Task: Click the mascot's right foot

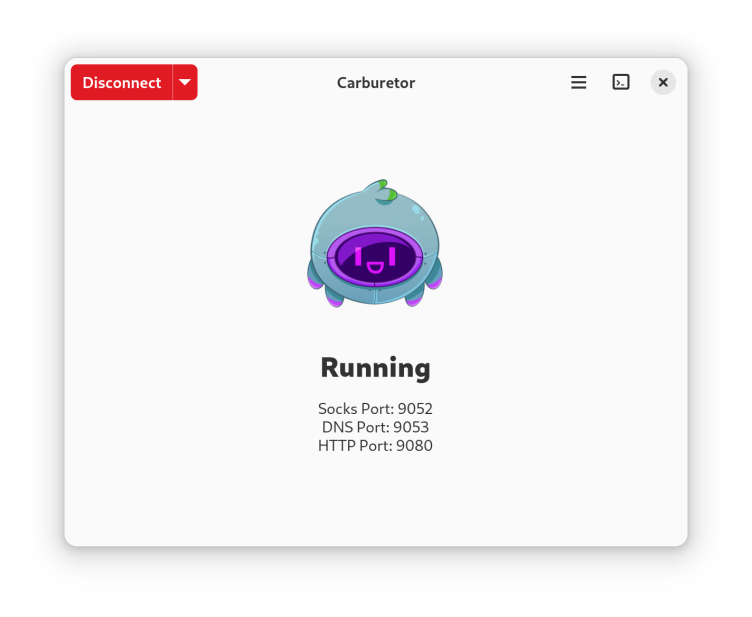Action: tap(416, 297)
